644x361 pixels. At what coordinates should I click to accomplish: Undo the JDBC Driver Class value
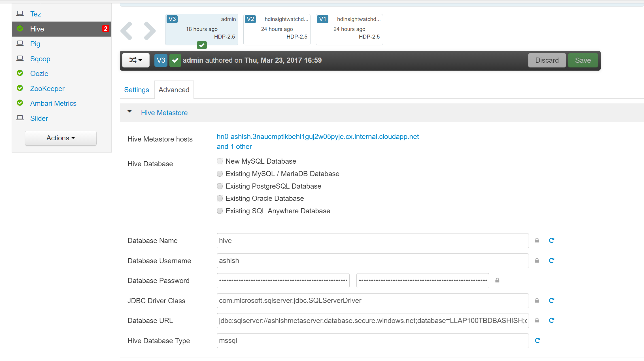click(x=551, y=301)
